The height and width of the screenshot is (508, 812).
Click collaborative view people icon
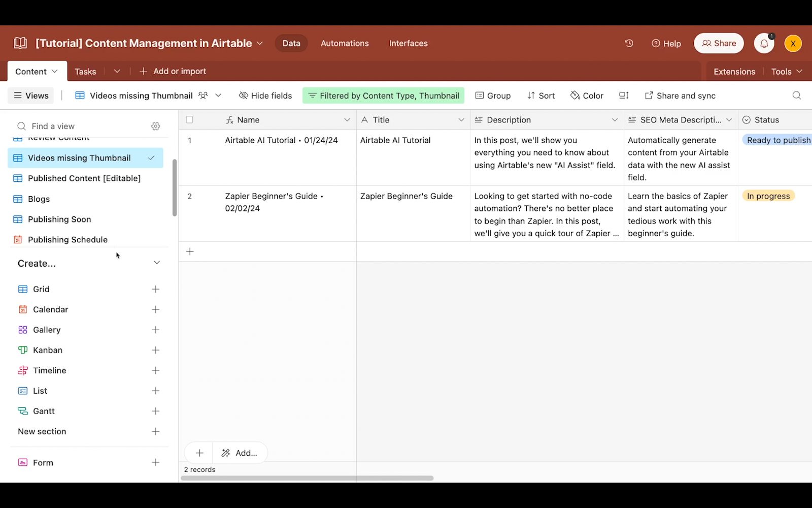point(203,96)
